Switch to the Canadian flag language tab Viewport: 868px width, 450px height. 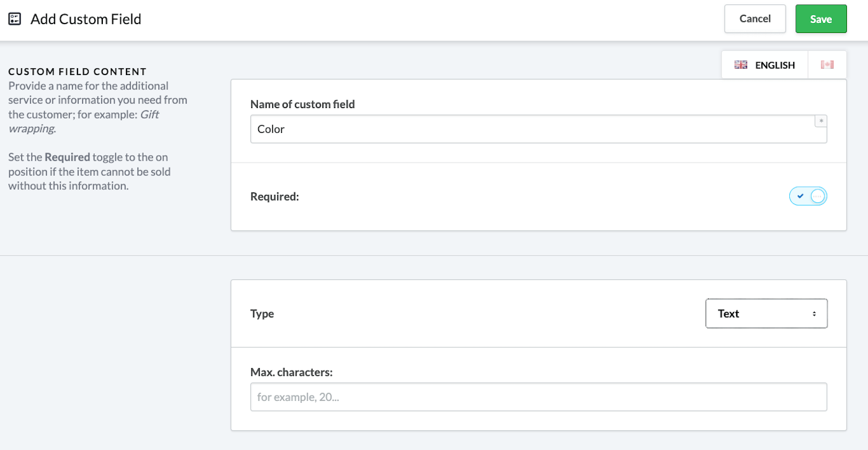point(827,65)
